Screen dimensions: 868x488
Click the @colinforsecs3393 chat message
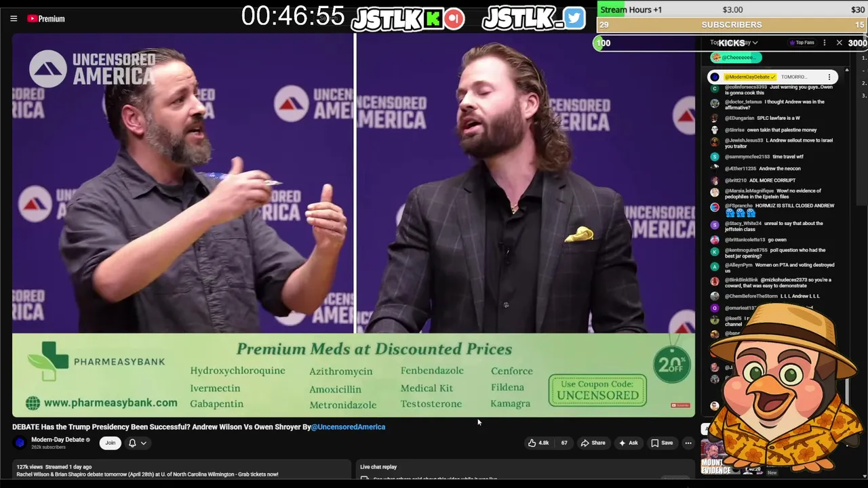773,89
